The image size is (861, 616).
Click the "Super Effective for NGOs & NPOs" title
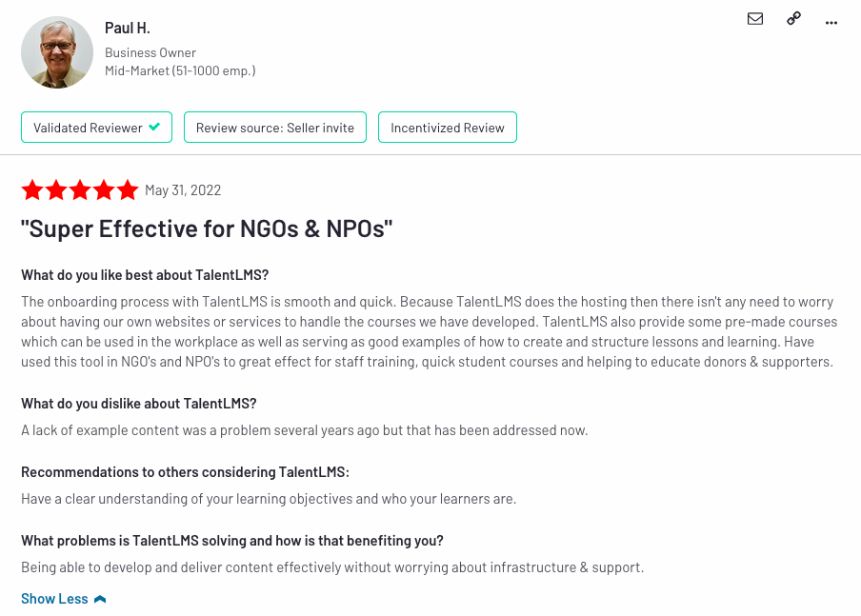tap(207, 229)
